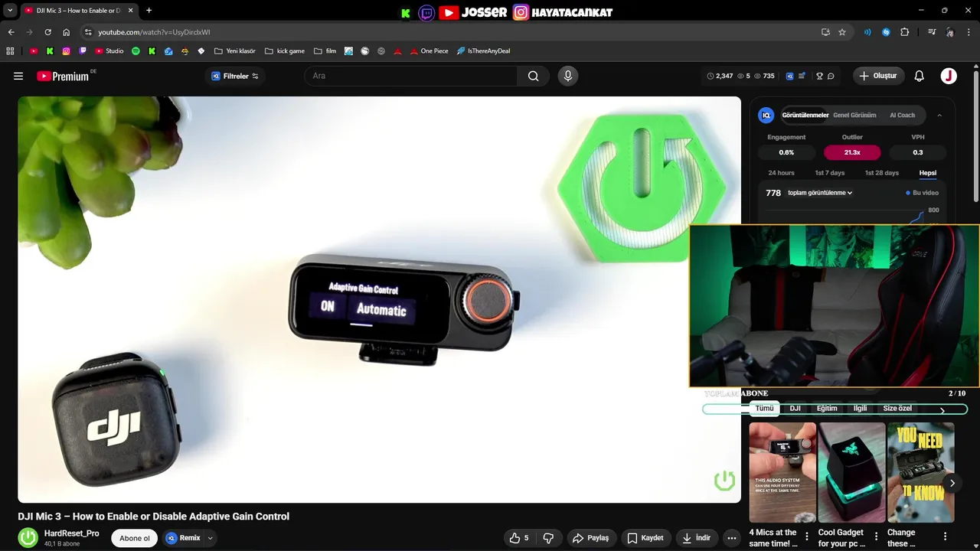Install app icon in address bar
980x551 pixels.
click(x=825, y=32)
